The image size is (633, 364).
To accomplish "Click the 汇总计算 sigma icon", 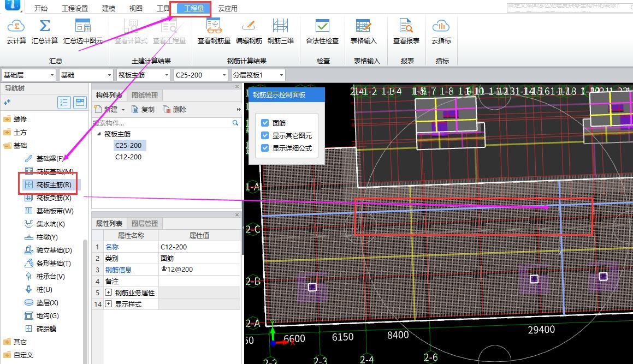I will click(45, 27).
